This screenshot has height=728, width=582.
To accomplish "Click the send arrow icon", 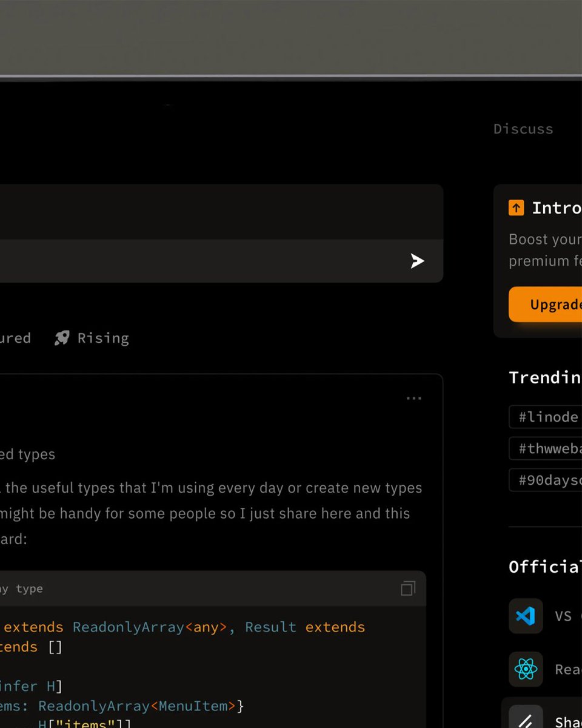I will [x=417, y=261].
